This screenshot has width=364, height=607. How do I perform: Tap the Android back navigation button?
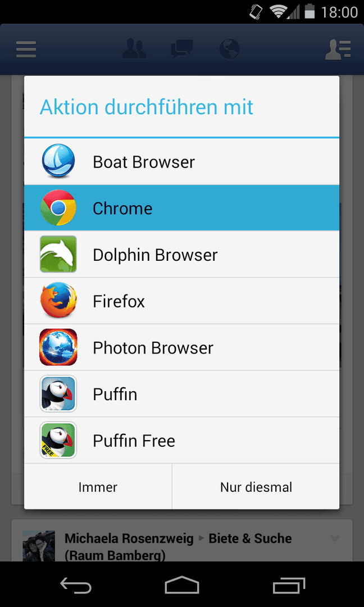click(76, 585)
